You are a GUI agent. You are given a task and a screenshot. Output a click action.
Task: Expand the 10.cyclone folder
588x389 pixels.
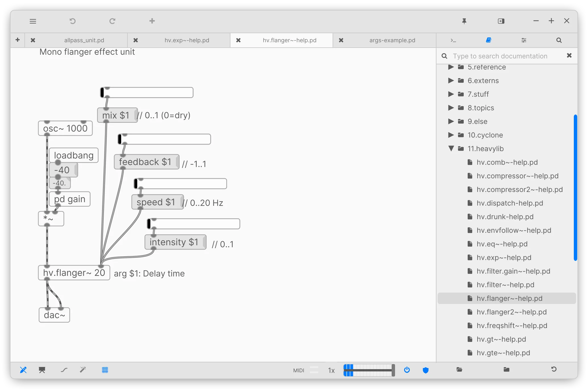451,135
